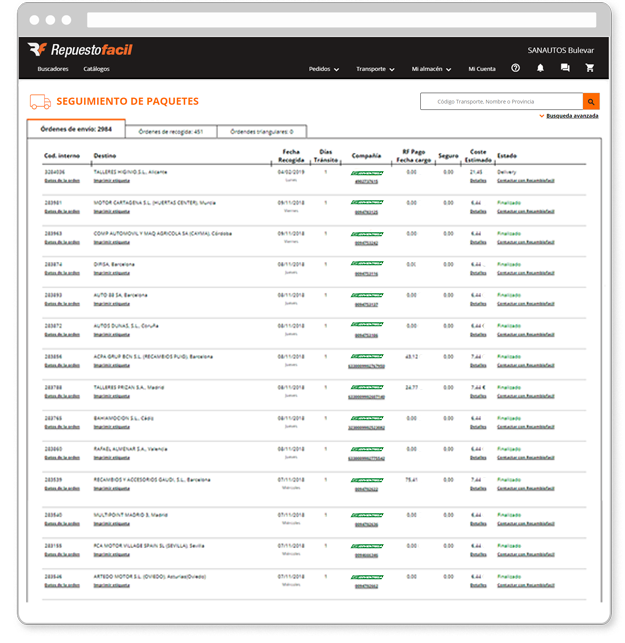
Task: Click the Estado column header
Action: (x=507, y=156)
